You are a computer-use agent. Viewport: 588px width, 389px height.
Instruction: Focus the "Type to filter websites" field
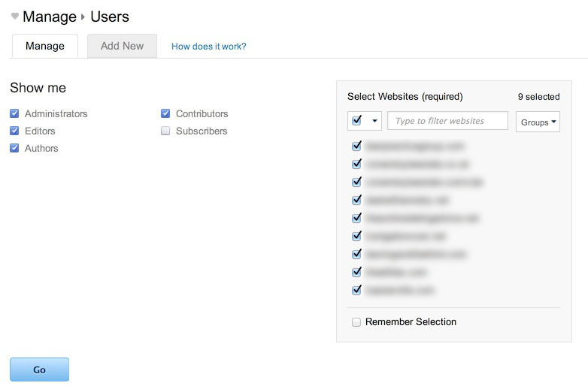(x=447, y=121)
